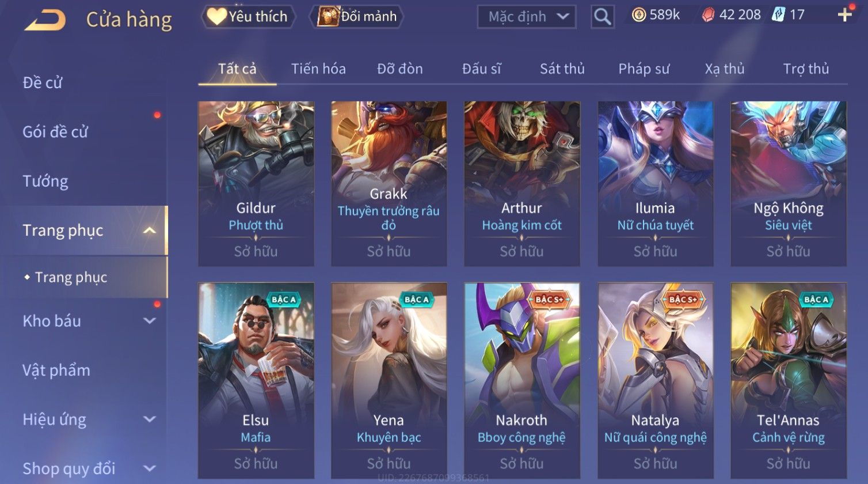The width and height of the screenshot is (868, 484).
Task: Tap the back arrow icon
Action: [45, 20]
